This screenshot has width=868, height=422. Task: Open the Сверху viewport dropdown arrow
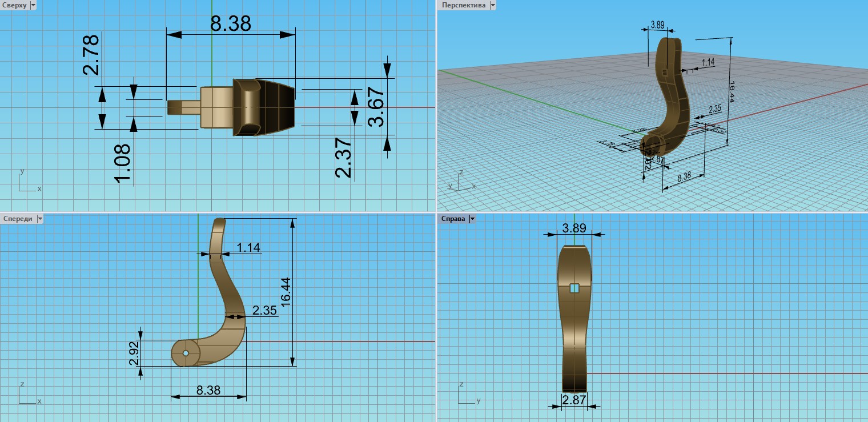(33, 5)
